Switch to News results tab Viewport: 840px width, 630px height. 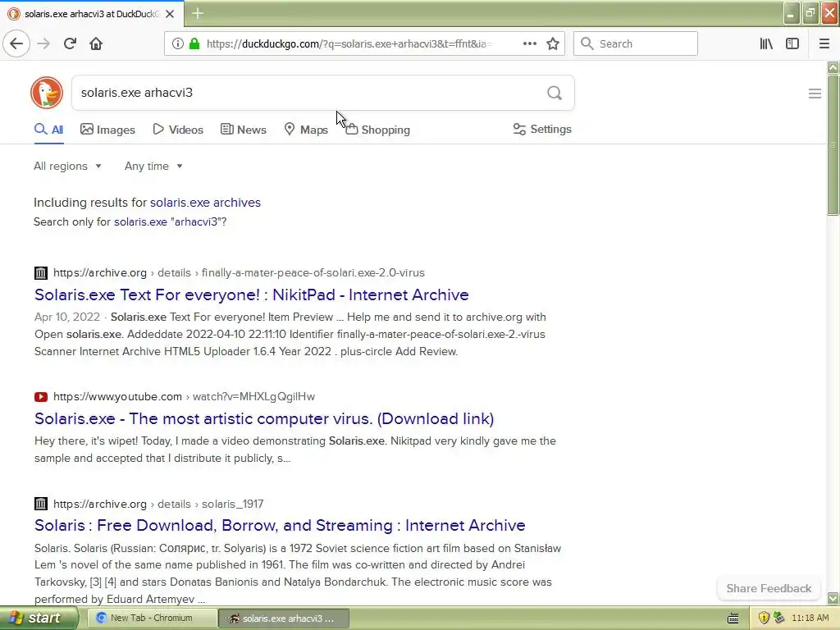coord(244,130)
